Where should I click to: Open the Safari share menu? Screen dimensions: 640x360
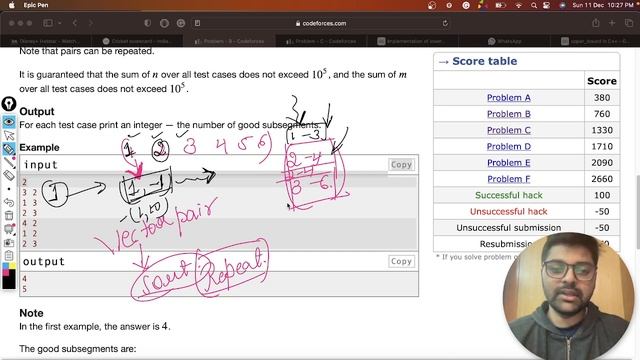596,23
